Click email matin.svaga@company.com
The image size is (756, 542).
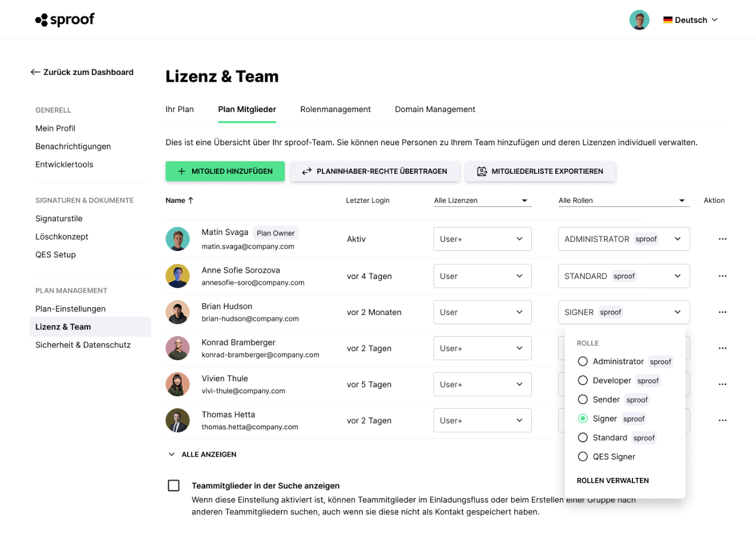pyautogui.click(x=248, y=246)
